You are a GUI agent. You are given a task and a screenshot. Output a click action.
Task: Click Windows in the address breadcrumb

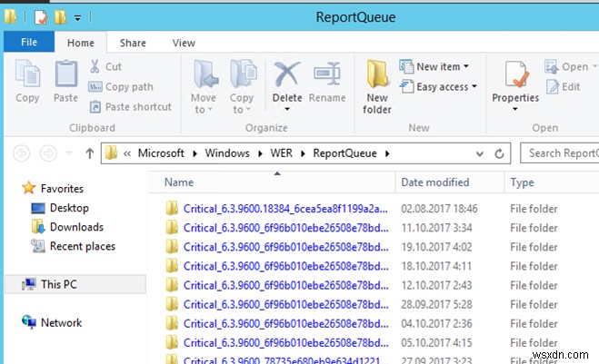pos(227,153)
